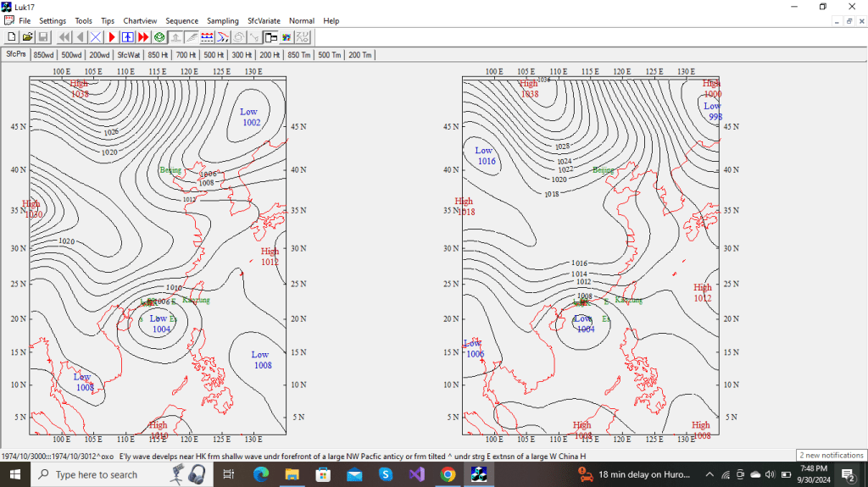Viewport: 868px width, 487px height.
Task: Open the Sampling menu
Action: pos(223,20)
